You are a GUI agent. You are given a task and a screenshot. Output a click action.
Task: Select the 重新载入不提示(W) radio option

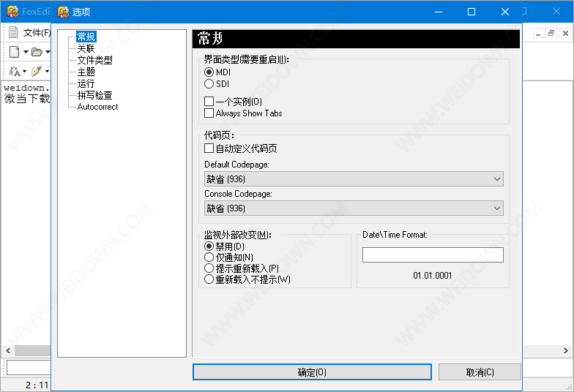pos(209,279)
